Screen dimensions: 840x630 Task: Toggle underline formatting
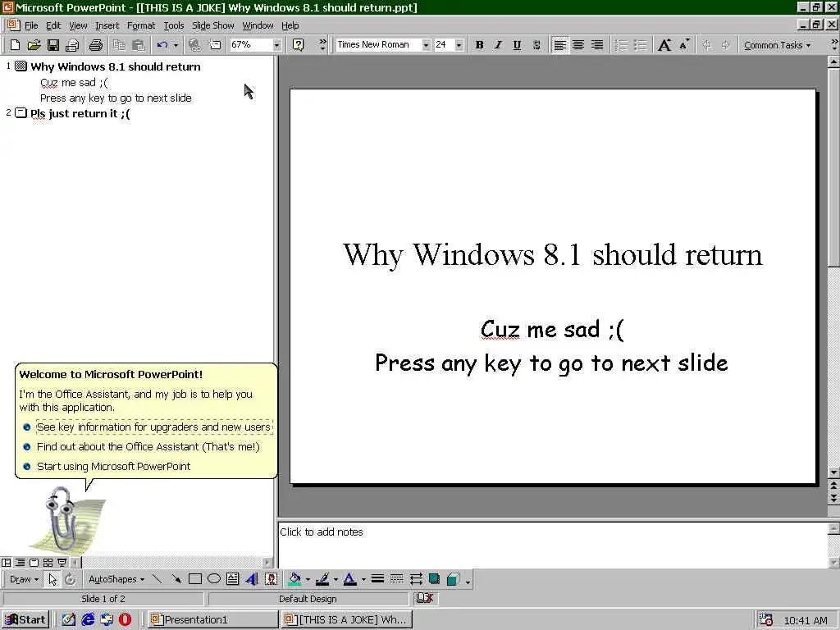coord(517,45)
